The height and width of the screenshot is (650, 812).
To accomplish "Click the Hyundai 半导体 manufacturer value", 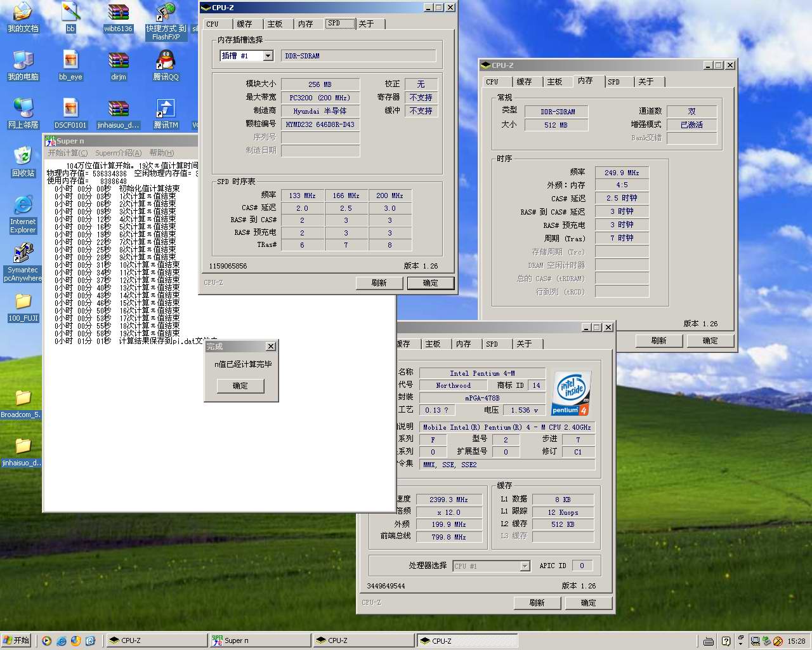I will click(320, 111).
